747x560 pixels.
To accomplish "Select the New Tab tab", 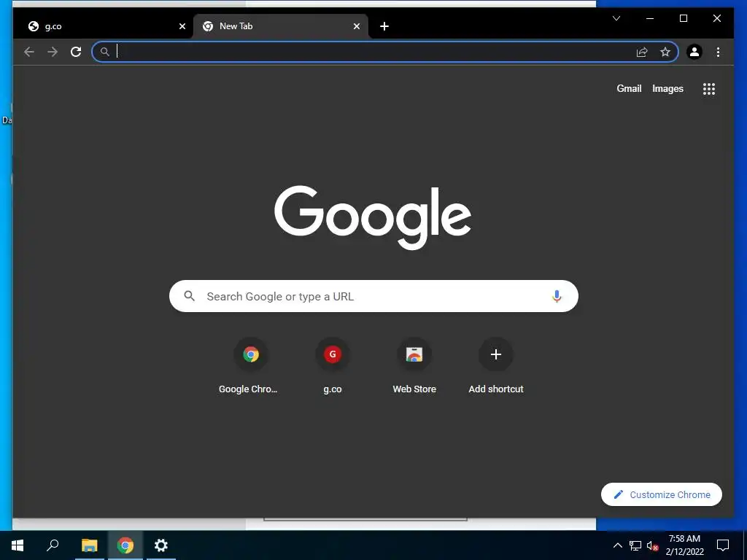I will coord(281,26).
